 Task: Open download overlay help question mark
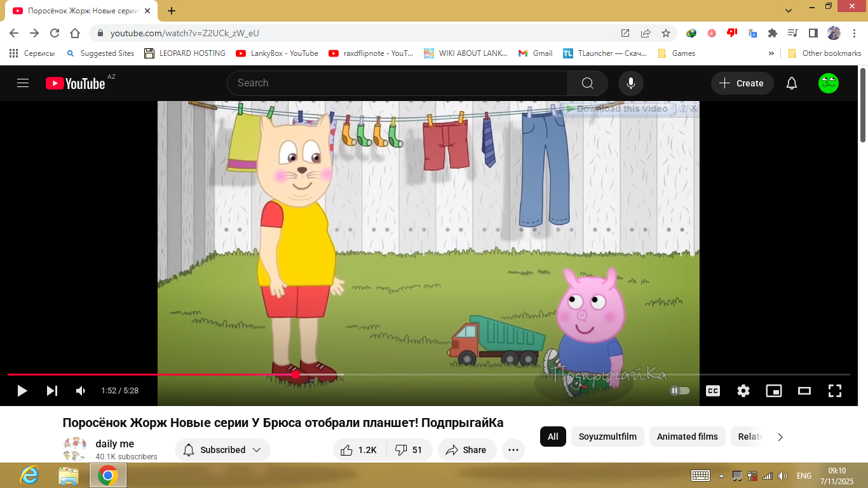coord(683,109)
